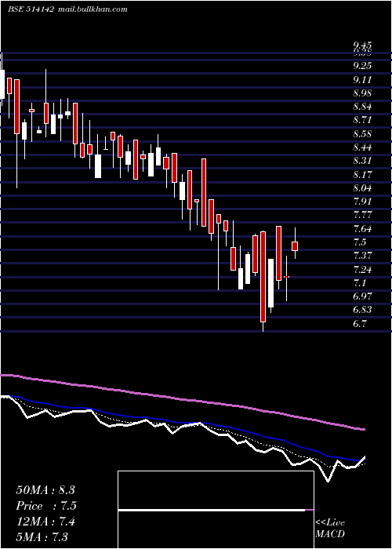The height and width of the screenshot is (549, 392).
Task: Select the 7.91 price axis label
Action: click(x=362, y=202)
